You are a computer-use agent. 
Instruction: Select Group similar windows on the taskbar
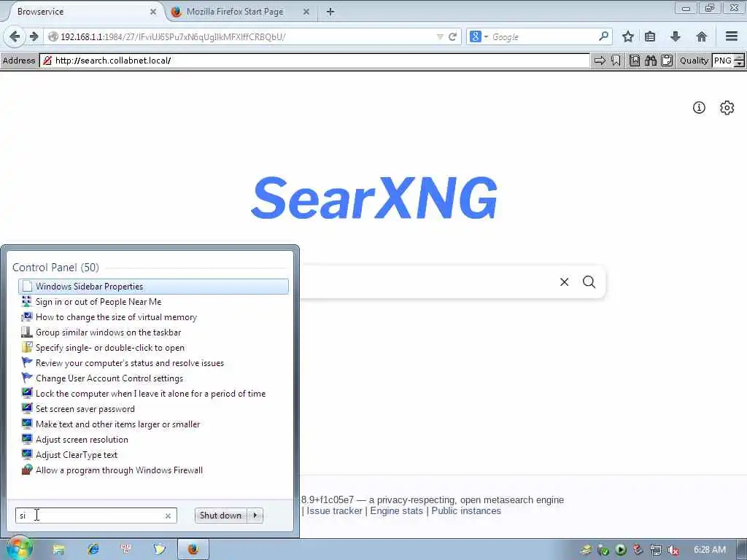click(153, 332)
